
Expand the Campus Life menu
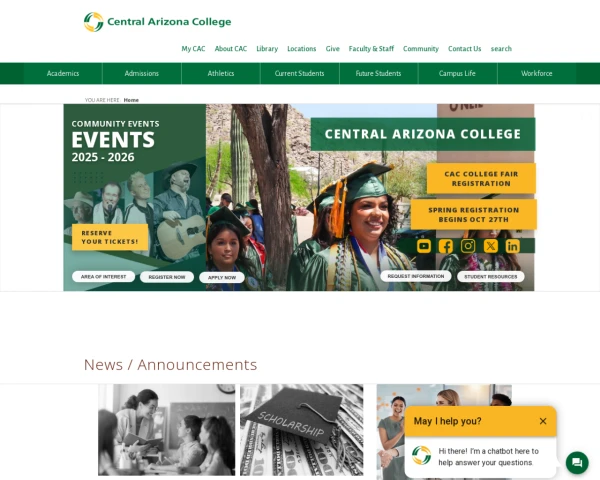(457, 73)
